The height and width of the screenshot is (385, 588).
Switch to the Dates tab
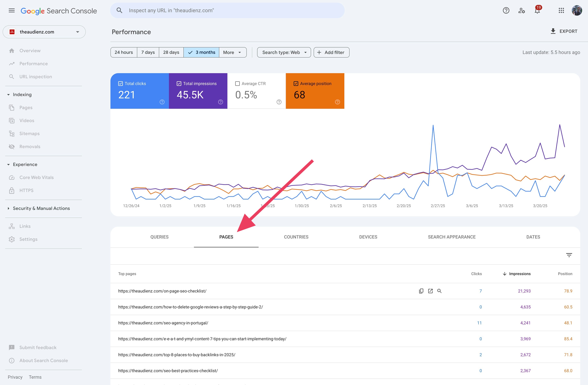coord(533,237)
